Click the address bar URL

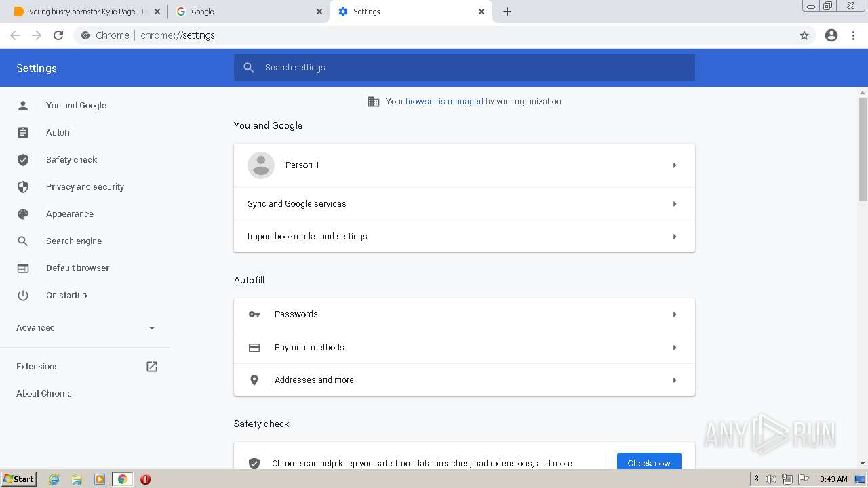(178, 35)
